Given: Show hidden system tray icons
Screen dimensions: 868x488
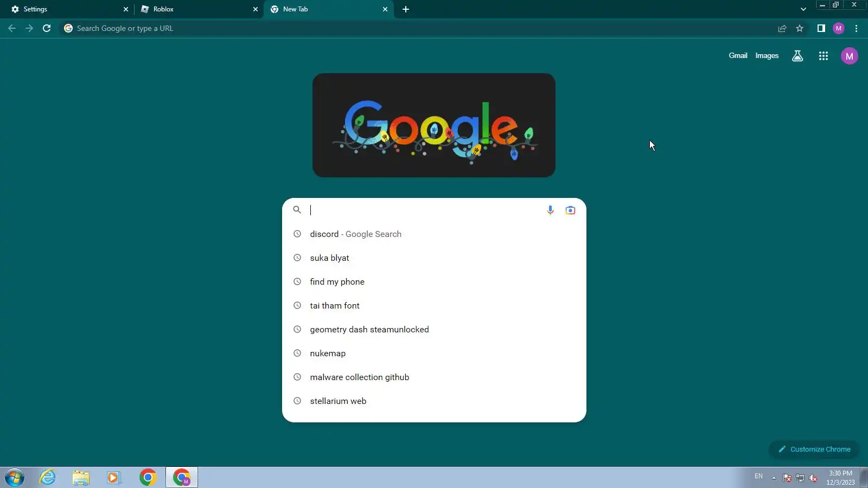Looking at the screenshot, I should [774, 478].
